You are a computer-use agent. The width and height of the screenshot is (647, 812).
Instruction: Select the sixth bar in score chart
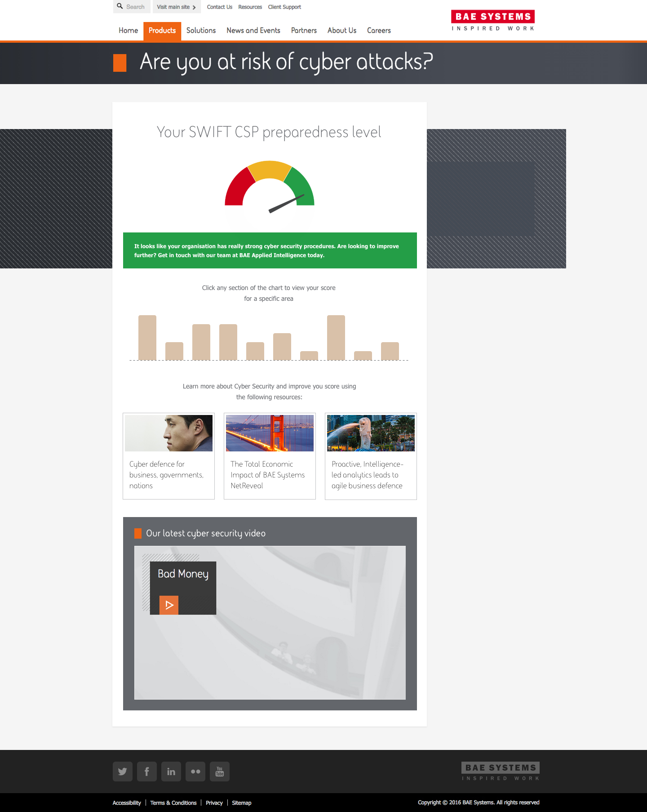coord(282,347)
